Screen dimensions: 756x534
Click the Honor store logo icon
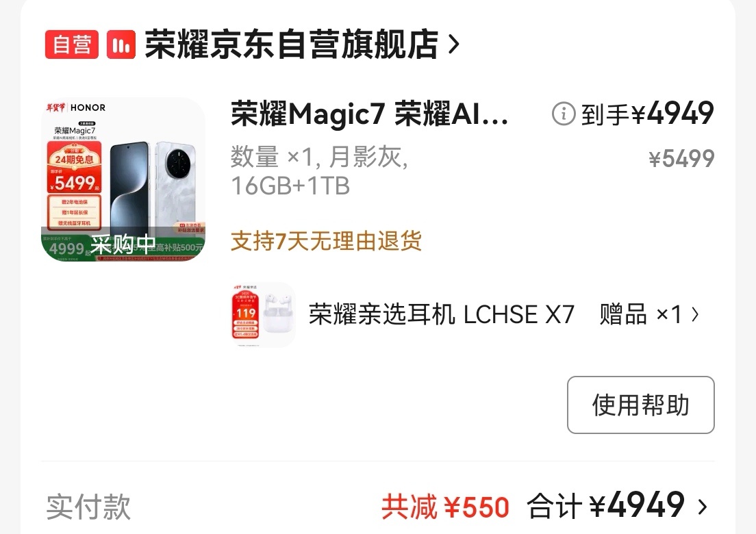pyautogui.click(x=121, y=44)
